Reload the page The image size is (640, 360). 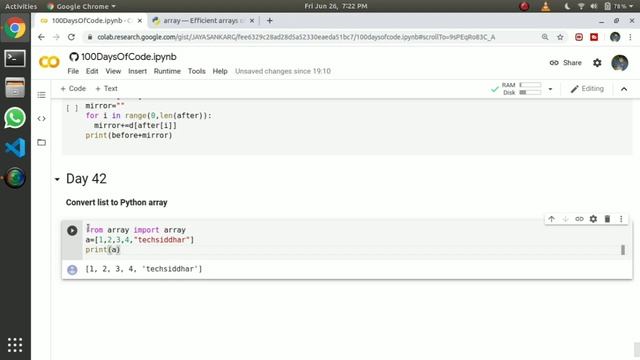[71, 37]
